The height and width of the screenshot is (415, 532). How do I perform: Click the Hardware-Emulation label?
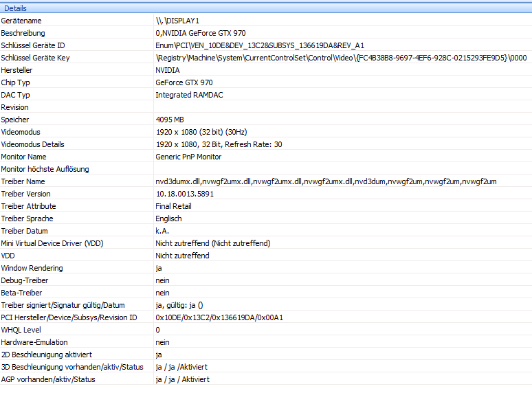[x=34, y=342]
